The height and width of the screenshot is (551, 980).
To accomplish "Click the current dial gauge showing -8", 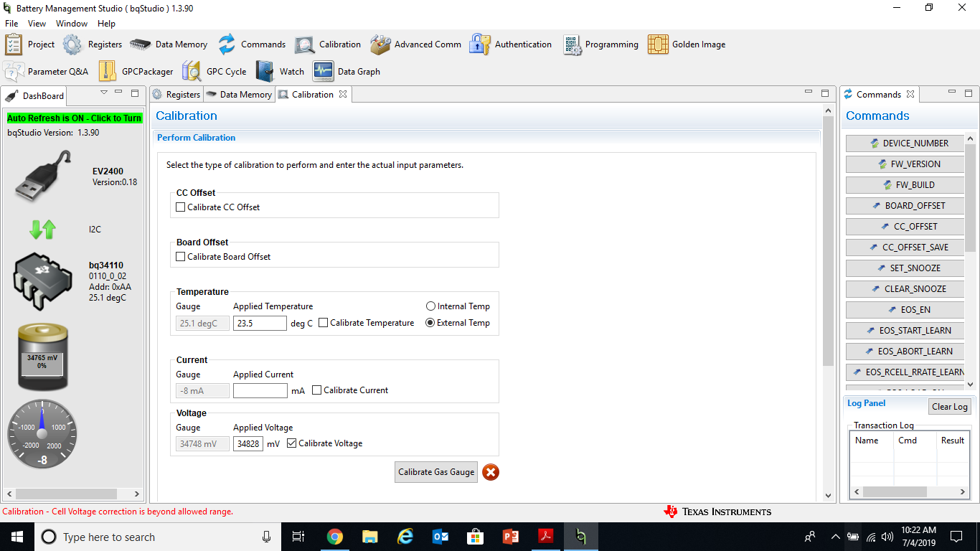I will pos(42,433).
